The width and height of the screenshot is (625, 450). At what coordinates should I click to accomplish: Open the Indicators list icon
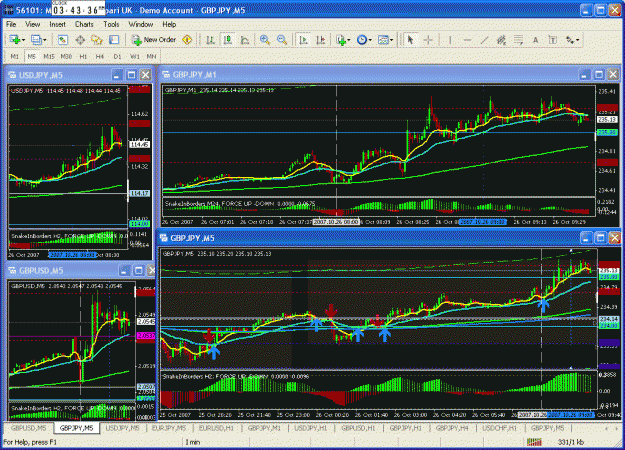pos(341,39)
